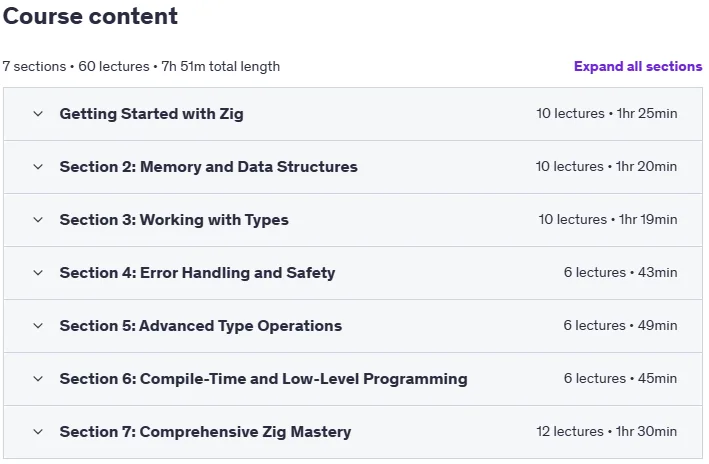Click the Course content heading
This screenshot has height=464, width=709.
tap(90, 16)
